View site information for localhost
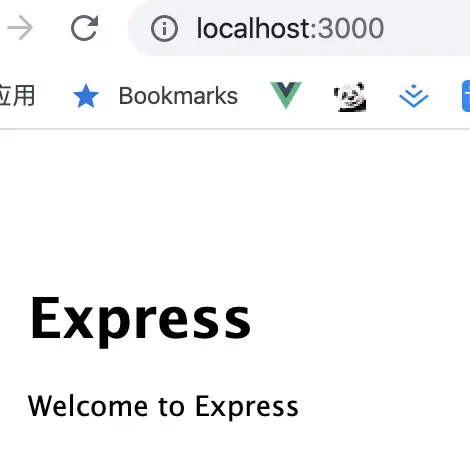The width and height of the screenshot is (470, 454). 164,28
